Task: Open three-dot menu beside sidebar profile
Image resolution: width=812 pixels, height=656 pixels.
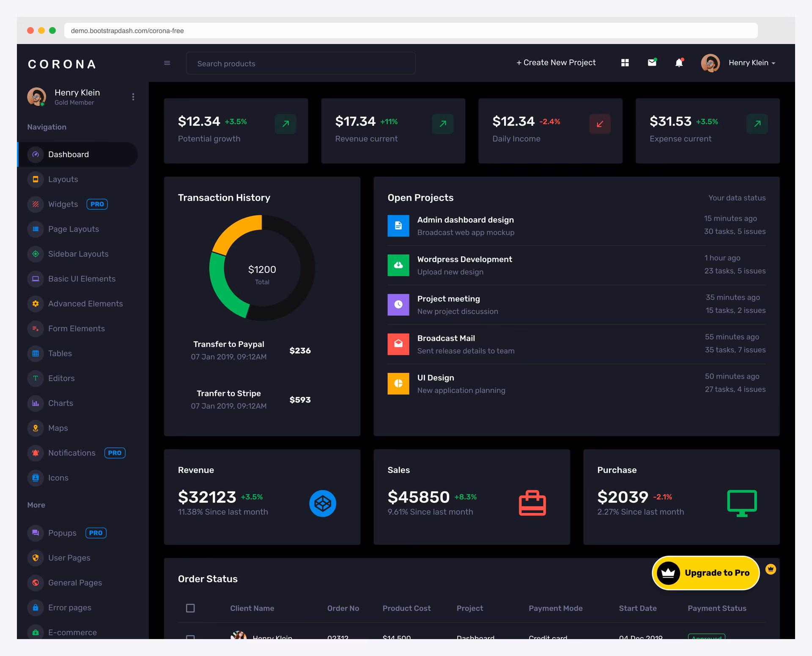Action: tap(133, 97)
